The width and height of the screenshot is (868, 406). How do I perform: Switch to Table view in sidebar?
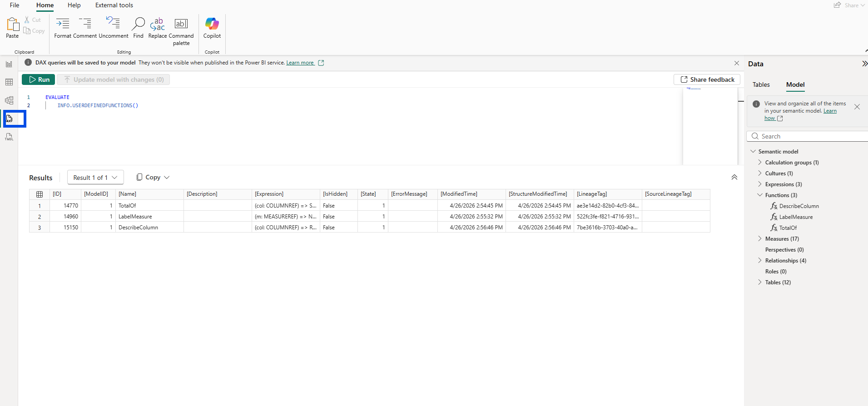tap(9, 82)
